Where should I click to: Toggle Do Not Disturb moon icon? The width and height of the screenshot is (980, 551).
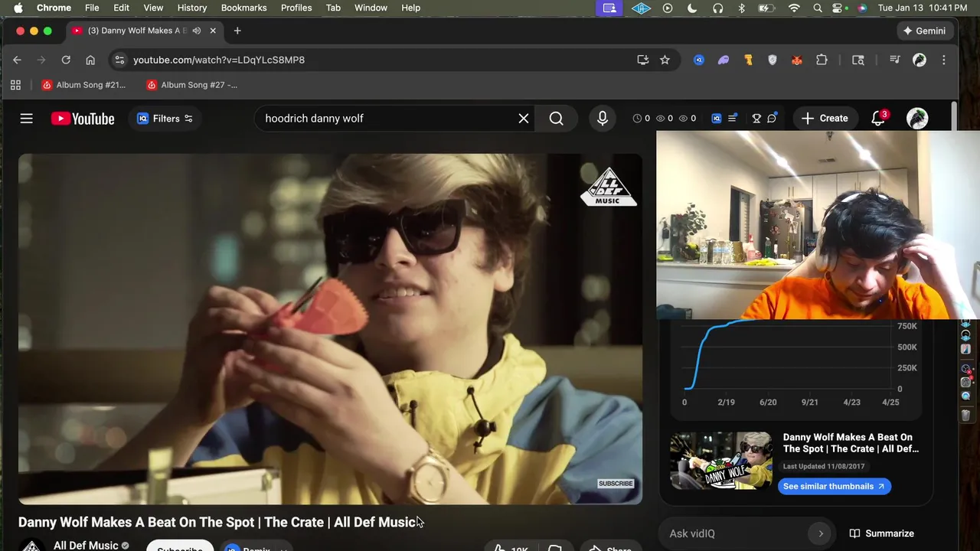point(692,8)
